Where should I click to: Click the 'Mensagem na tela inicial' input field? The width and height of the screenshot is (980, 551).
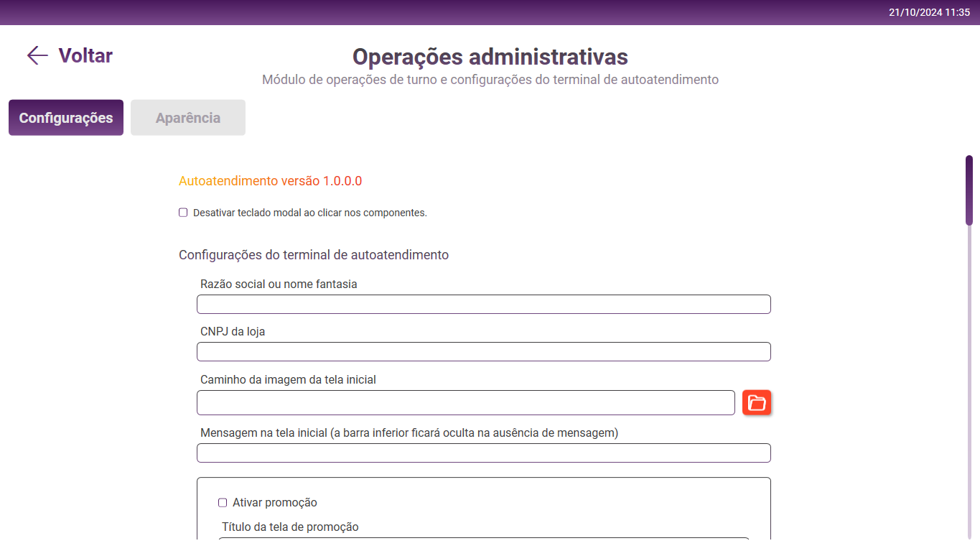click(484, 453)
